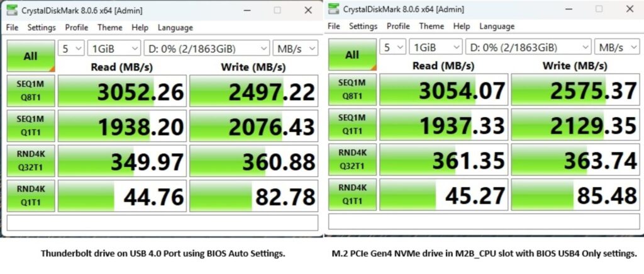This screenshot has height=274, width=644.
Task: Start RND4K Q32T1 test in right window
Action: point(352,159)
